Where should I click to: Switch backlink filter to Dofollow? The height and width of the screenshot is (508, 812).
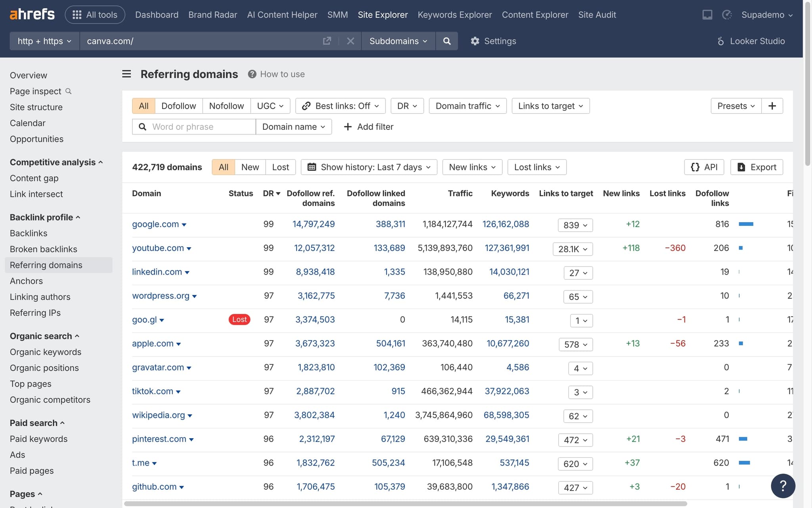point(178,106)
